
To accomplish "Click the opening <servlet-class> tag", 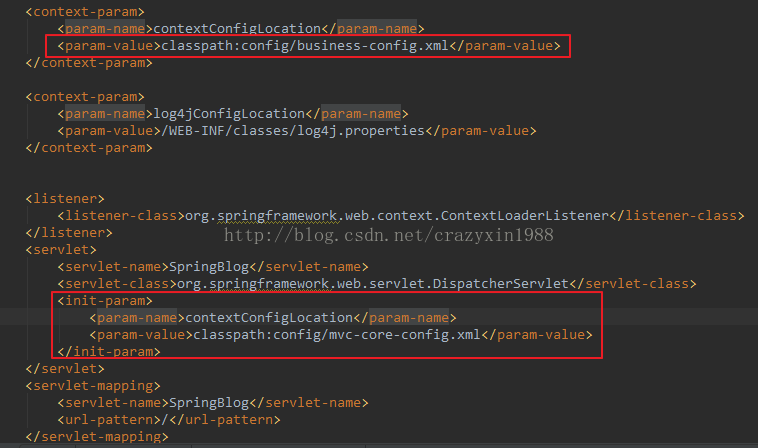I will [117, 284].
